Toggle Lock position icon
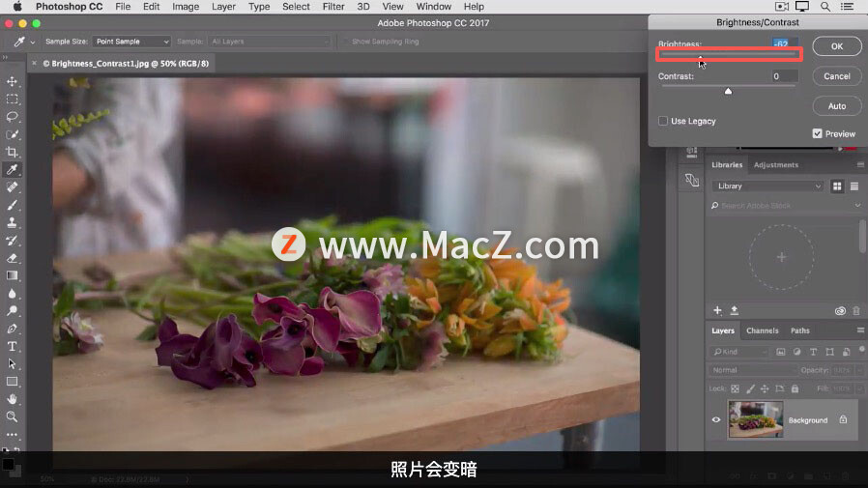Viewport: 868px width, 488px height. point(765,389)
